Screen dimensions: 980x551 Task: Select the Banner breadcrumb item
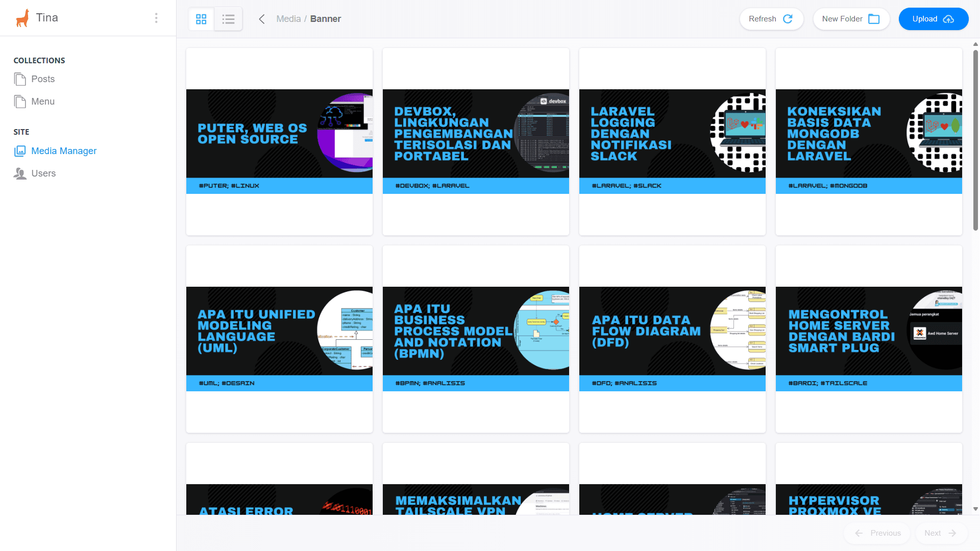tap(326, 18)
